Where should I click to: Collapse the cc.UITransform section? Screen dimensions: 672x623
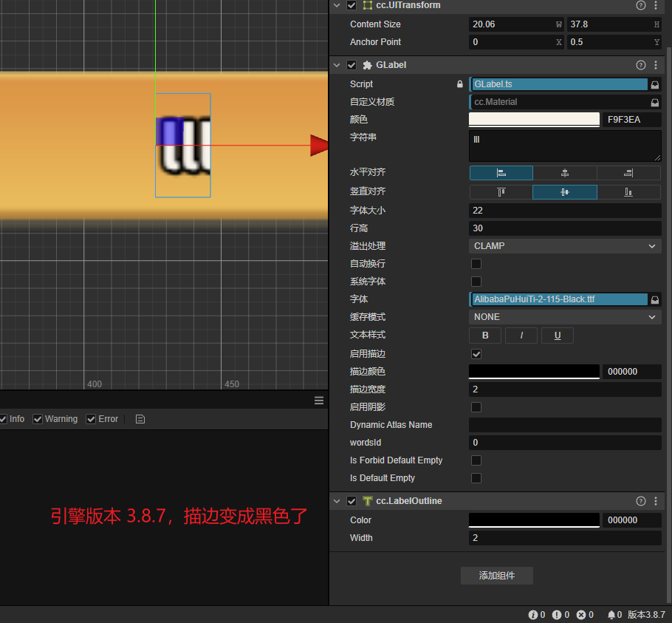pos(337,5)
